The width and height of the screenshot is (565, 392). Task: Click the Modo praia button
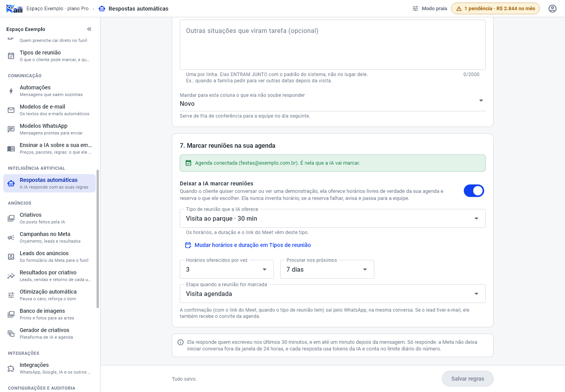(430, 9)
